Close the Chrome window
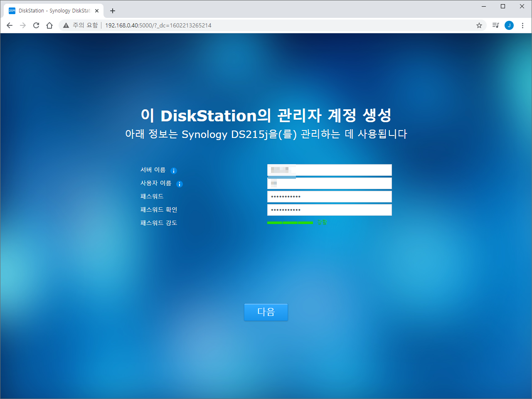 click(522, 6)
